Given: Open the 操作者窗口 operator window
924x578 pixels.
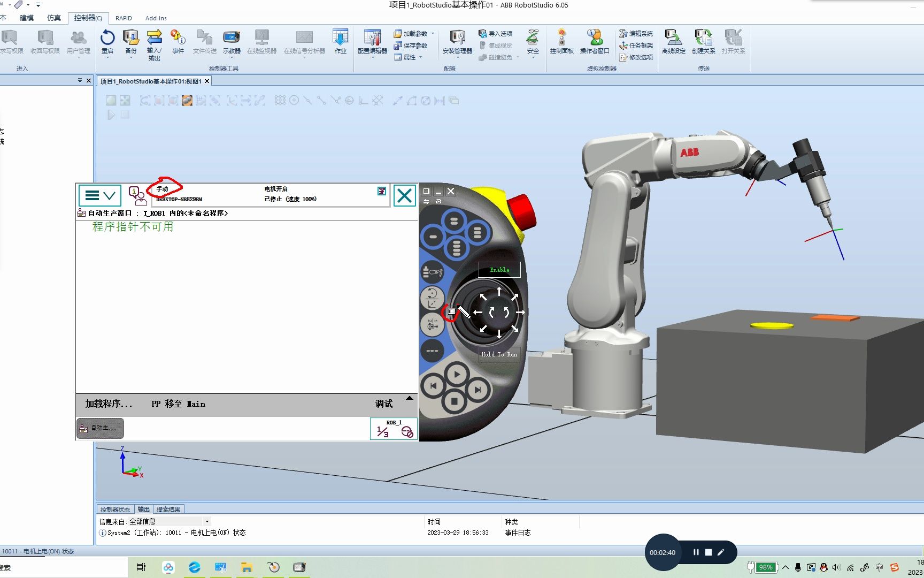Looking at the screenshot, I should [595, 42].
